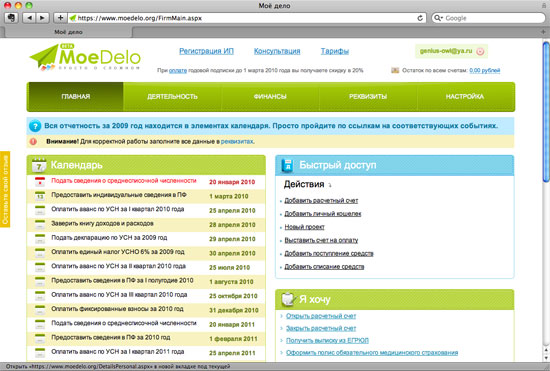
Task: Click the wallet icon beside account balance
Action: point(395,70)
